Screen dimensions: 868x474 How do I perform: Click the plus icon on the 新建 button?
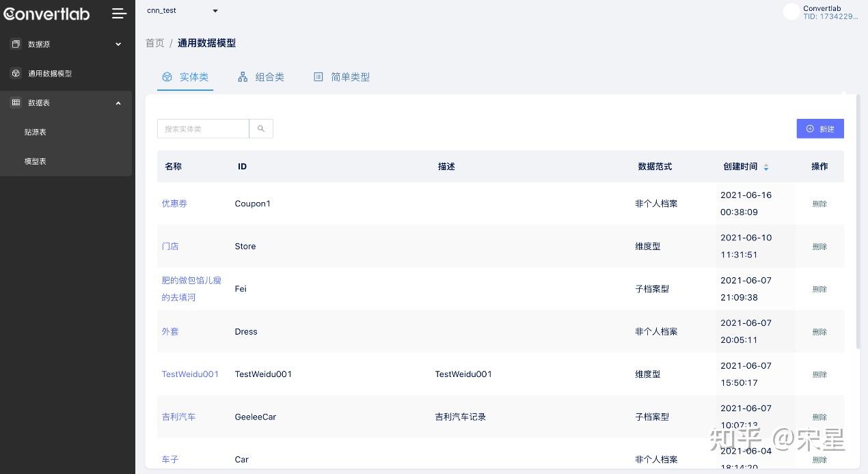[x=811, y=128]
